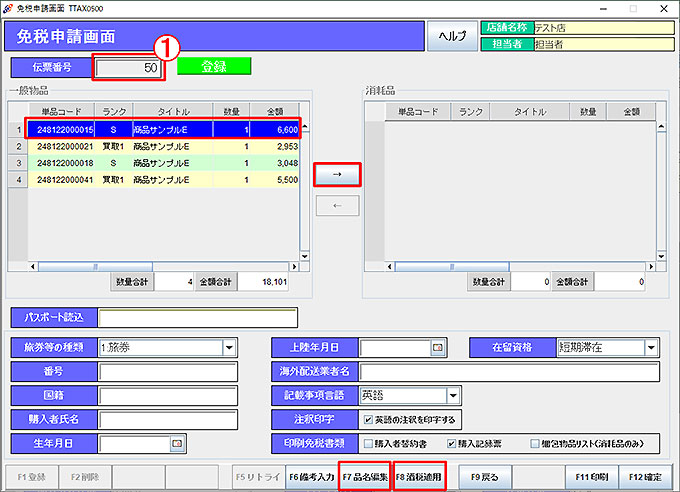Screen dimensions: 680x492
Task: Open the 生年月日 calendar picker
Action: [177, 442]
